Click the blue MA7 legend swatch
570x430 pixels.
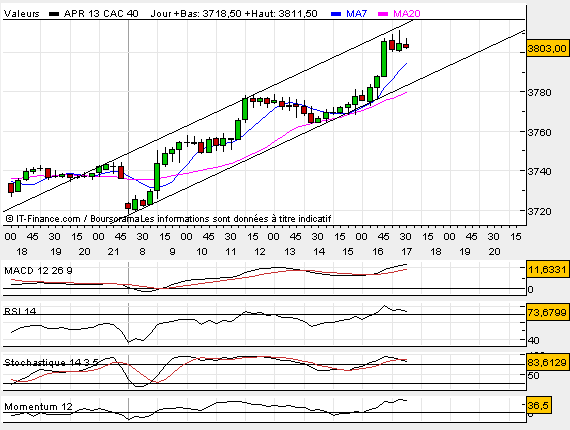336,14
